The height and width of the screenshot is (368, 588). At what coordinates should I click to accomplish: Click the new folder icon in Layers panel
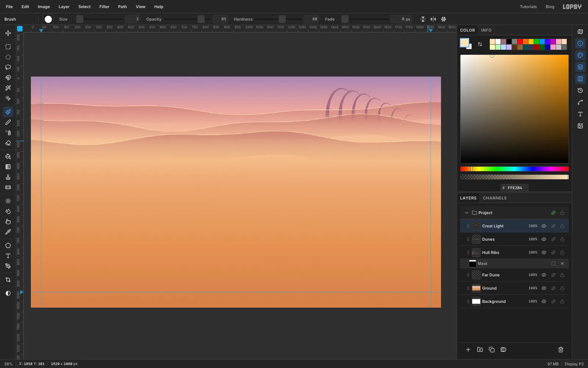(480, 350)
